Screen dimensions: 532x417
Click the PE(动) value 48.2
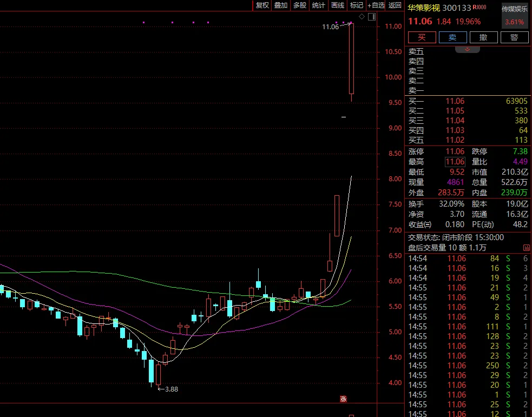tap(521, 224)
